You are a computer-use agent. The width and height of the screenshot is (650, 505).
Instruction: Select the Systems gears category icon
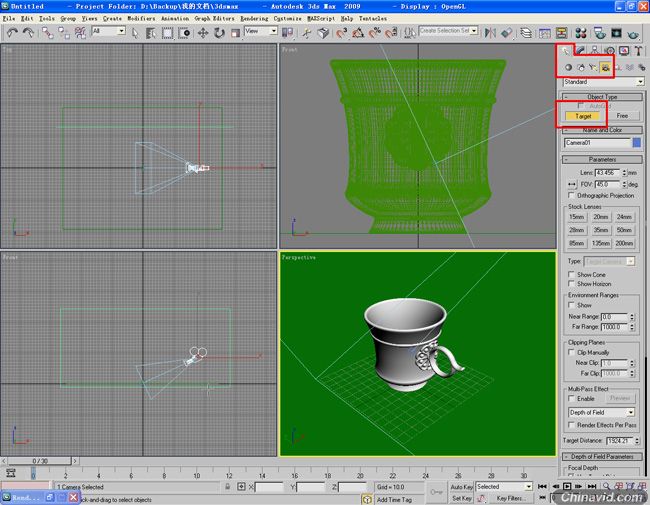[642, 67]
